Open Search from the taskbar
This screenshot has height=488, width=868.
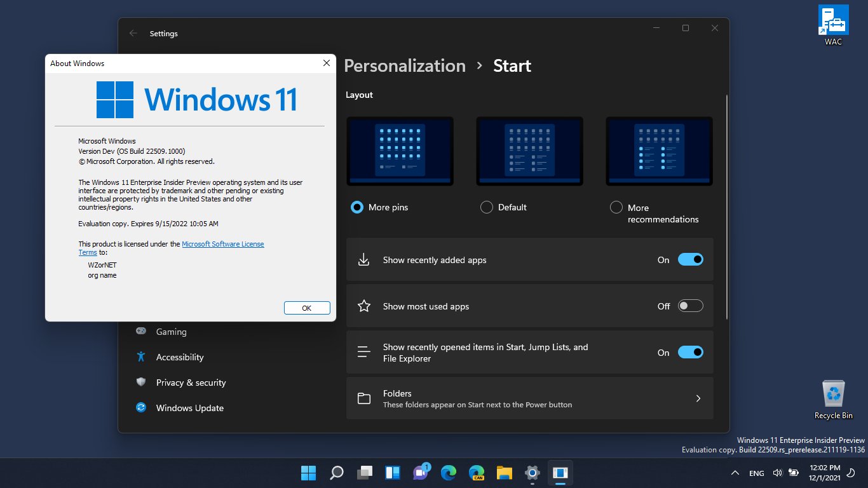(x=336, y=473)
